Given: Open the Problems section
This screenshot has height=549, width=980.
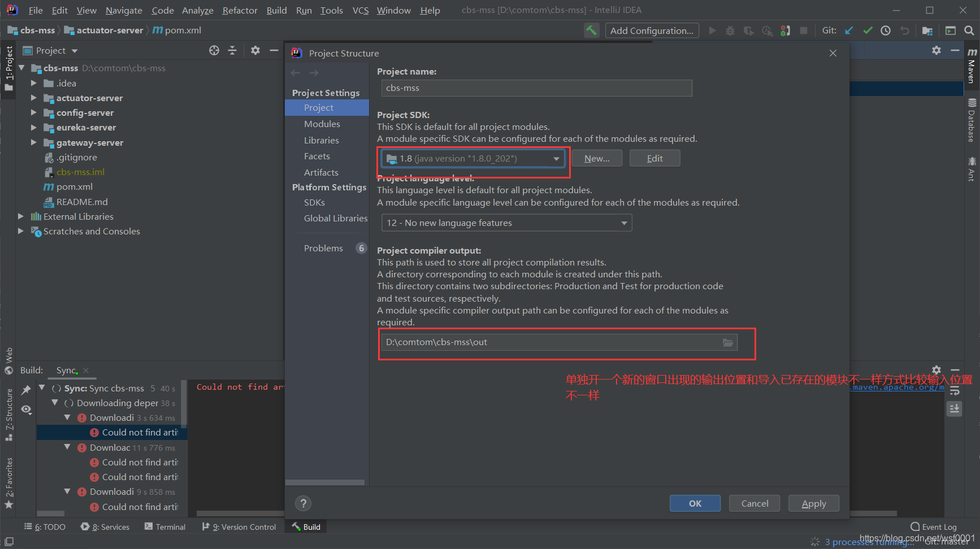Looking at the screenshot, I should pyautogui.click(x=323, y=248).
